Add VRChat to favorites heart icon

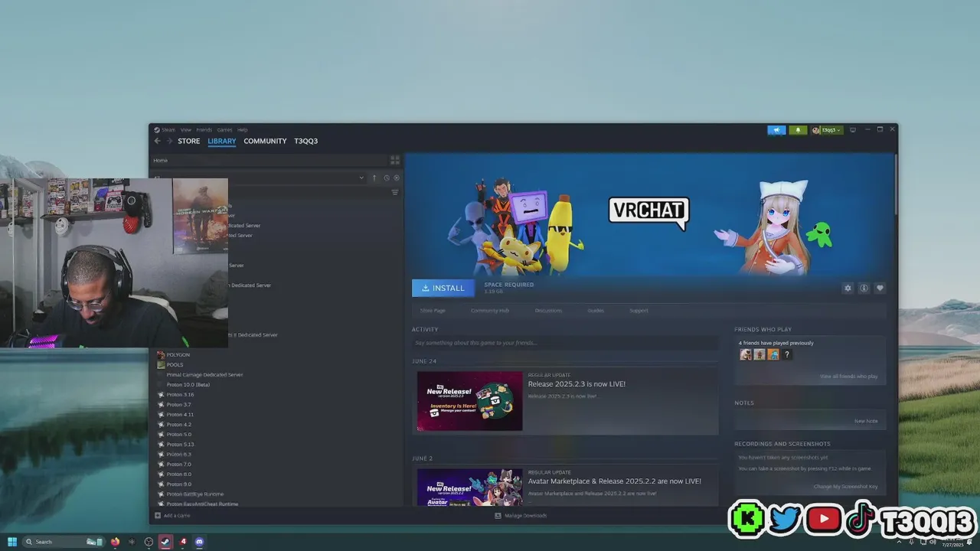click(x=880, y=289)
